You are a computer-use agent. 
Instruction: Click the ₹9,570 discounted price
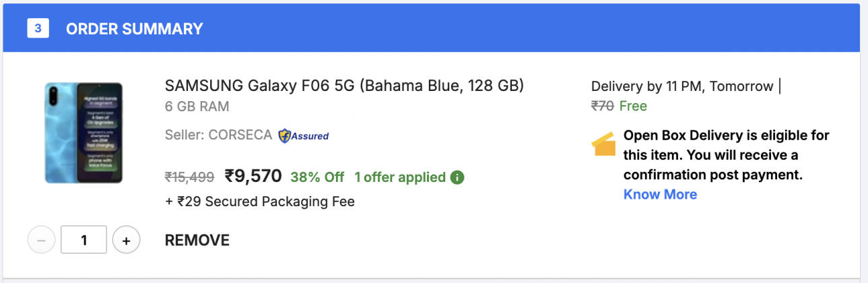(253, 176)
